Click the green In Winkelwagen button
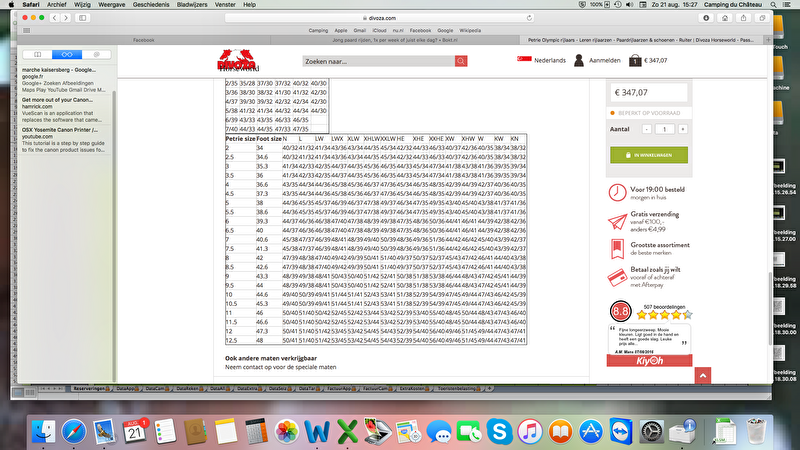The width and height of the screenshot is (800, 450). click(648, 155)
